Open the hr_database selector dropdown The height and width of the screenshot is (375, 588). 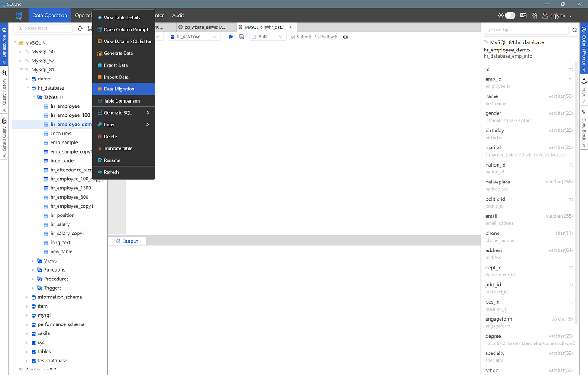coord(194,37)
